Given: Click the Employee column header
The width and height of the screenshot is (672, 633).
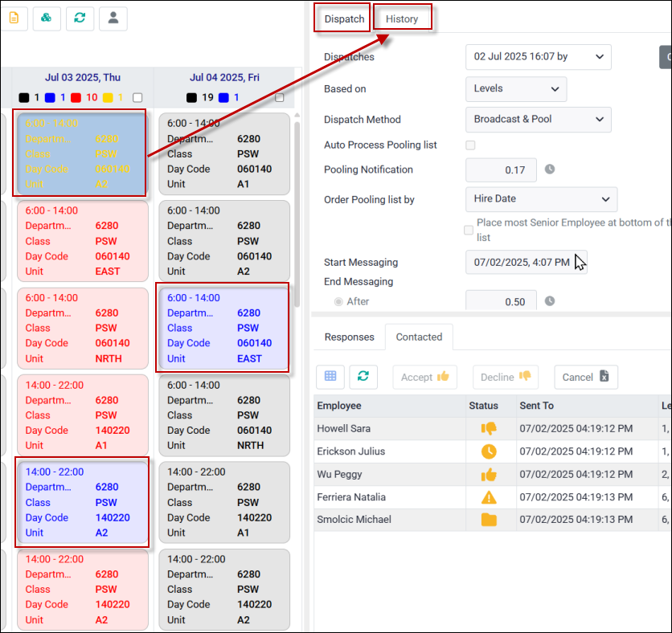Looking at the screenshot, I should (390, 406).
